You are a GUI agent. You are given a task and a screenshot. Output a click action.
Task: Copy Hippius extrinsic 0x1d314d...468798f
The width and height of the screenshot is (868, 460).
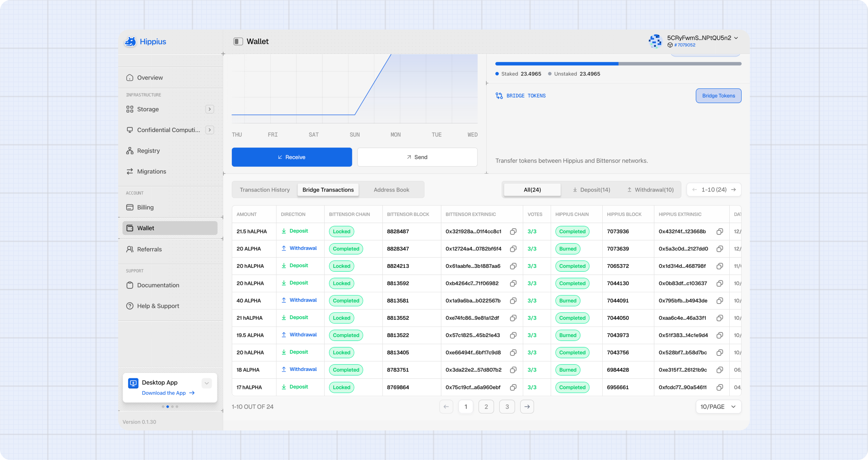point(720,266)
